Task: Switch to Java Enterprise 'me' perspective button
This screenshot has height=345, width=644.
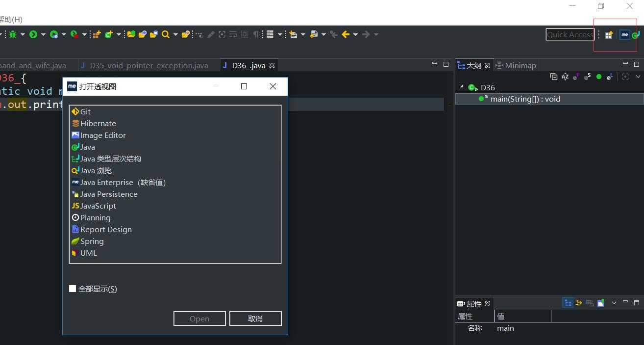Action: click(x=624, y=35)
